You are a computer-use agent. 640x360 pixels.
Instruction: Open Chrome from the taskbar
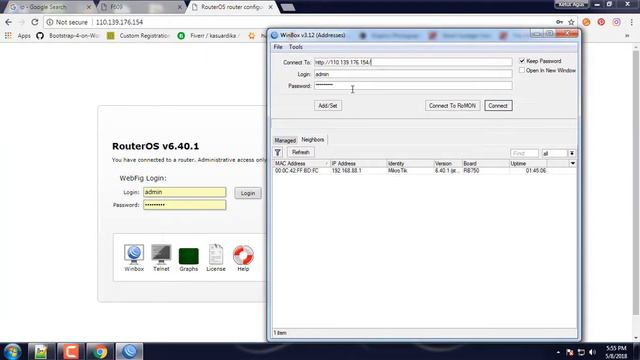pos(99,351)
